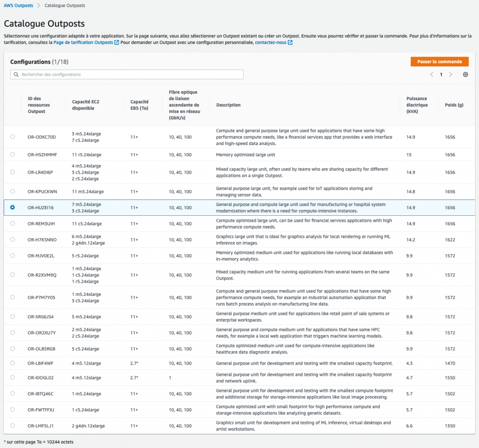Open table preferences gear icon
This screenshot has height=448, width=479.
(465, 74)
